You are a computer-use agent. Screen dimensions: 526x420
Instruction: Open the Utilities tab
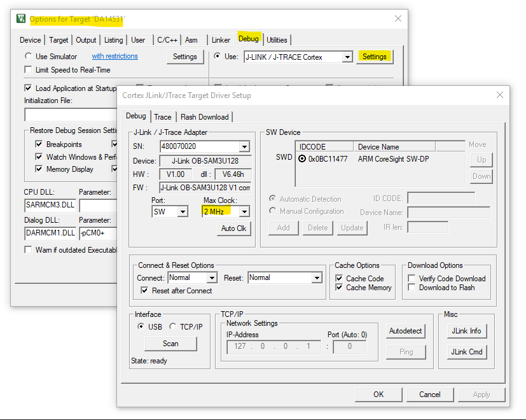click(277, 40)
